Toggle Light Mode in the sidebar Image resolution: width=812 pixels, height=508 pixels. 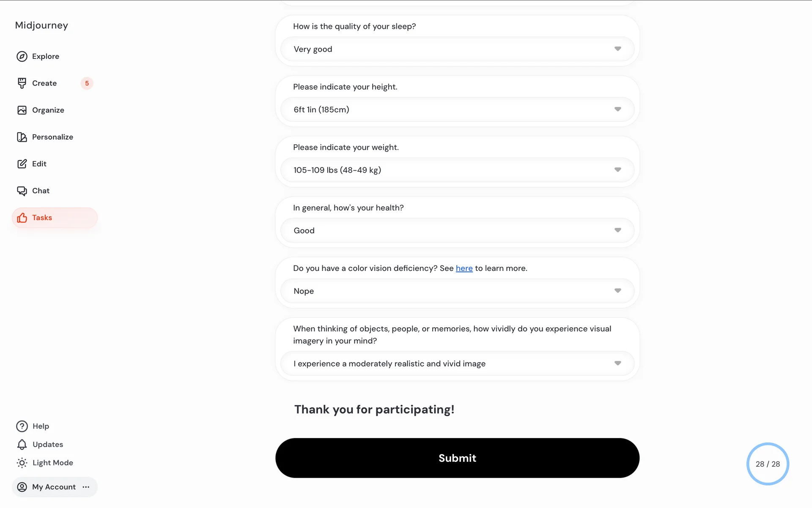[x=45, y=463]
